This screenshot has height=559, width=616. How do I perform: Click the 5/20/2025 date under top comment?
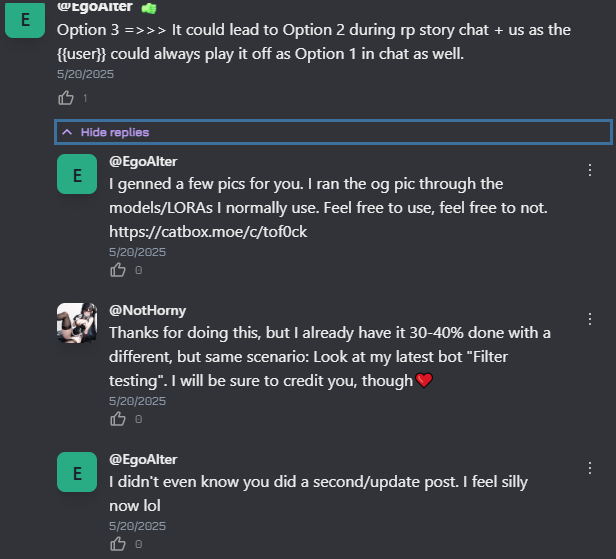(x=85, y=74)
